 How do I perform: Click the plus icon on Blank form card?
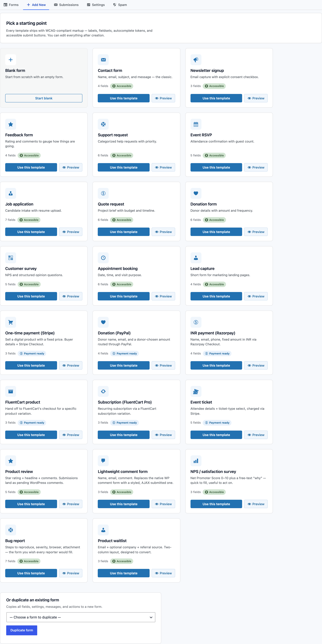[x=11, y=60]
